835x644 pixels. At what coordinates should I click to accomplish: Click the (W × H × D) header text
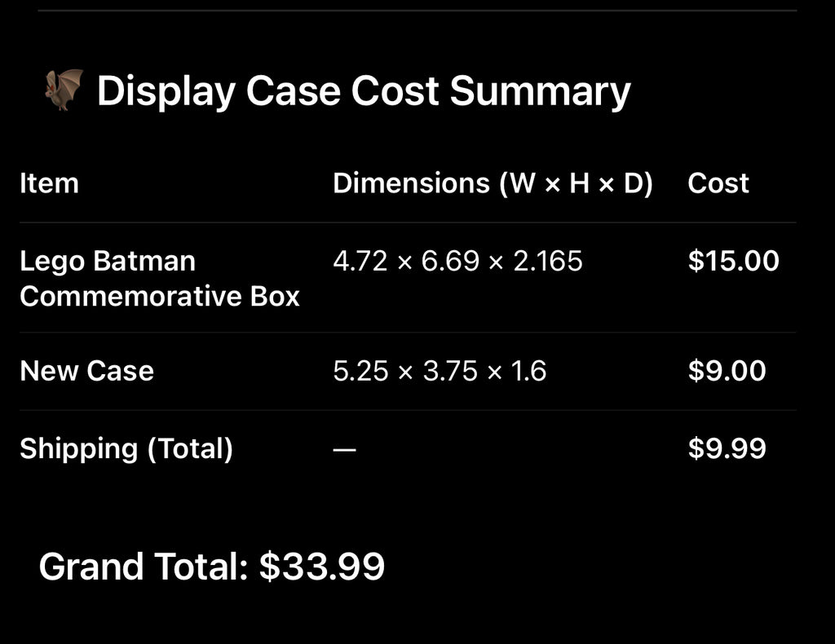coord(577,183)
